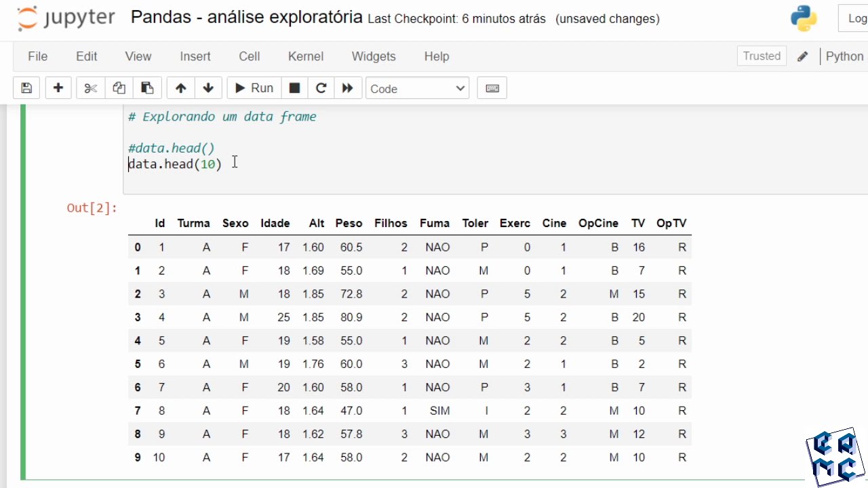Click the Peso value 60.5

tap(351, 247)
